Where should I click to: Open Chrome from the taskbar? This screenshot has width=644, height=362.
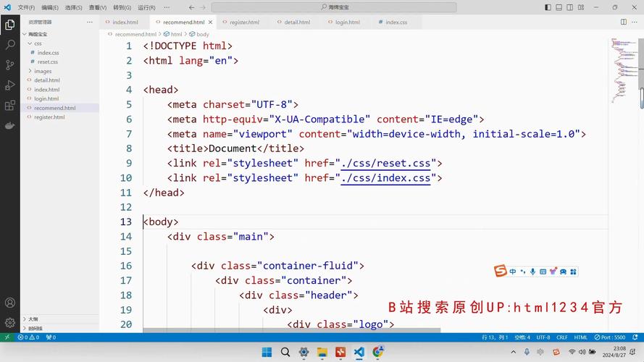[x=378, y=352]
